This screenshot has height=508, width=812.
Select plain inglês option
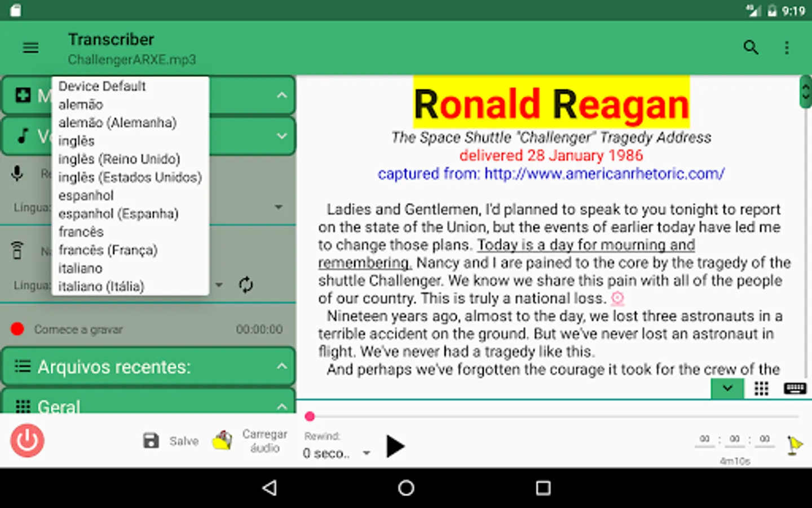[x=130, y=141]
